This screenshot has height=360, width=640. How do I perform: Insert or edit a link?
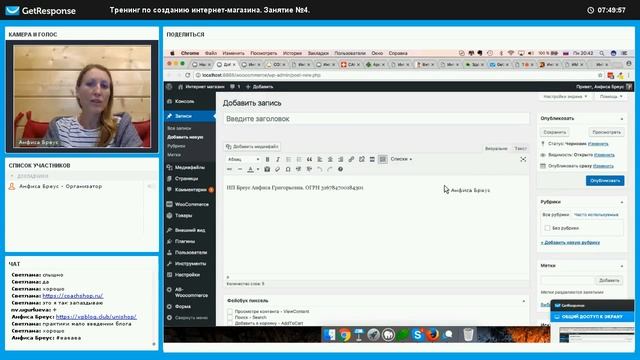tap(351, 159)
